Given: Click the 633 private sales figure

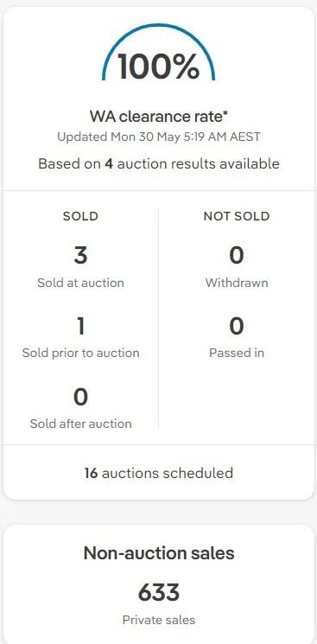Looking at the screenshot, I should click(x=159, y=593).
